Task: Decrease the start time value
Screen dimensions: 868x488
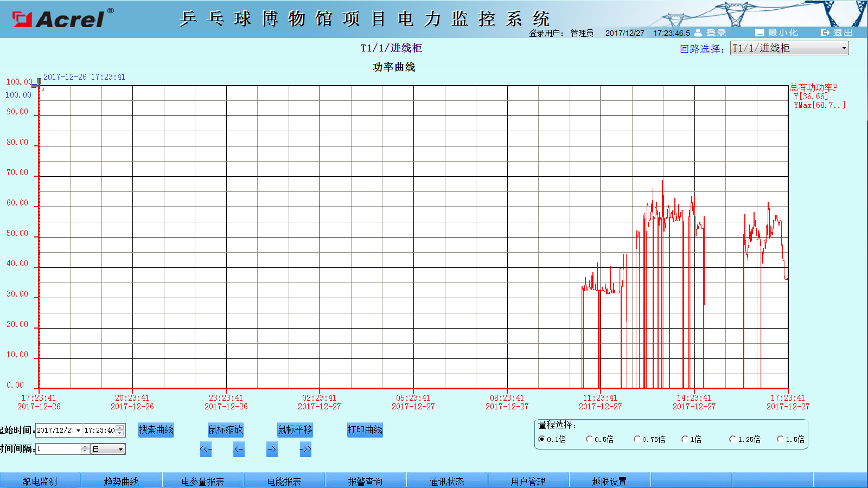Action: pyautogui.click(x=120, y=433)
